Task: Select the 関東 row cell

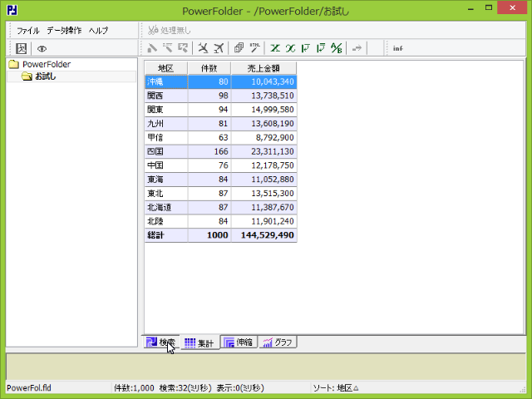Action: pyautogui.click(x=166, y=110)
